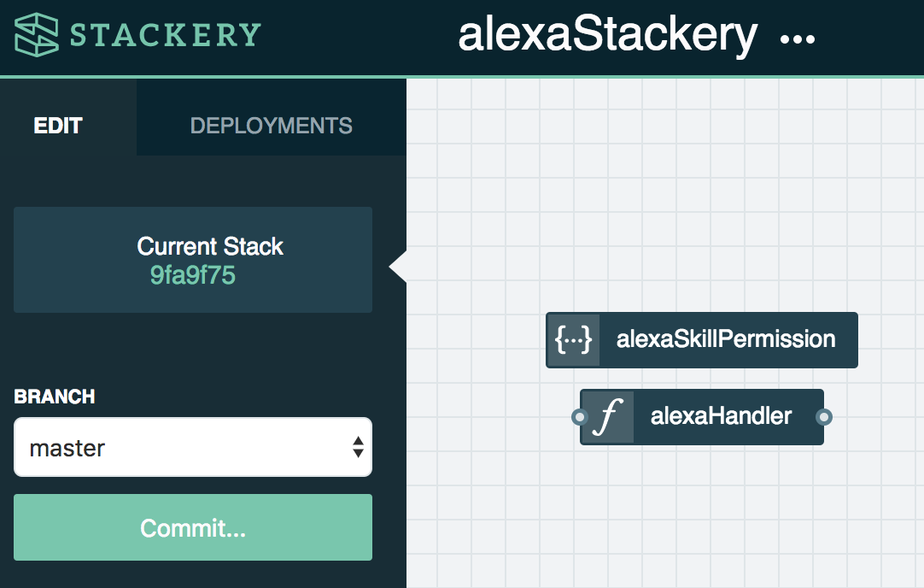Click the STACKERY wordmark
The width and height of the screenshot is (924, 588).
[166, 35]
